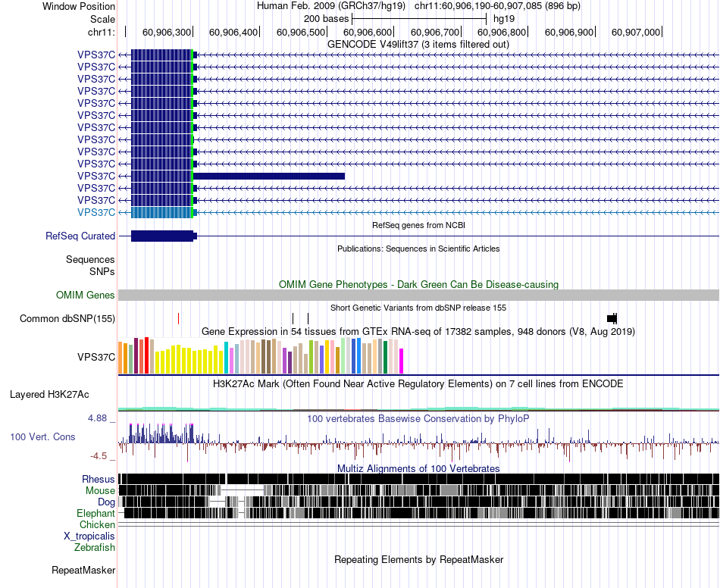The width and height of the screenshot is (720, 588).
Task: Click the RefSeq Curated exon block
Action: coord(162,236)
